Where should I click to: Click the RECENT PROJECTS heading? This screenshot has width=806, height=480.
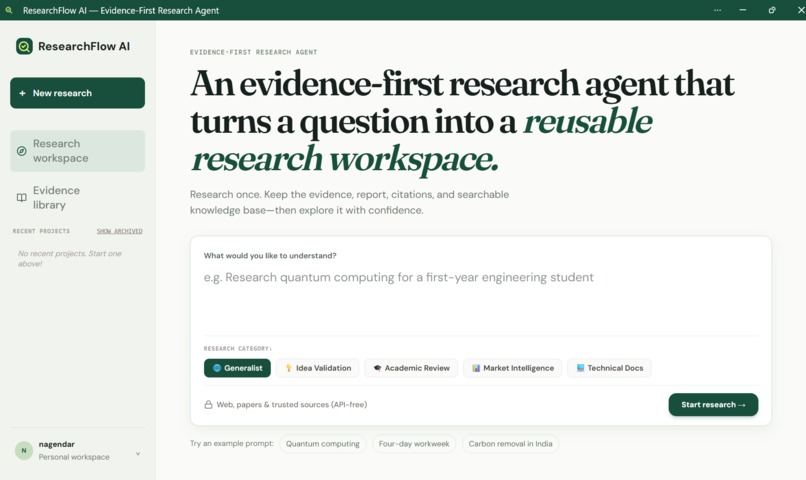[41, 231]
